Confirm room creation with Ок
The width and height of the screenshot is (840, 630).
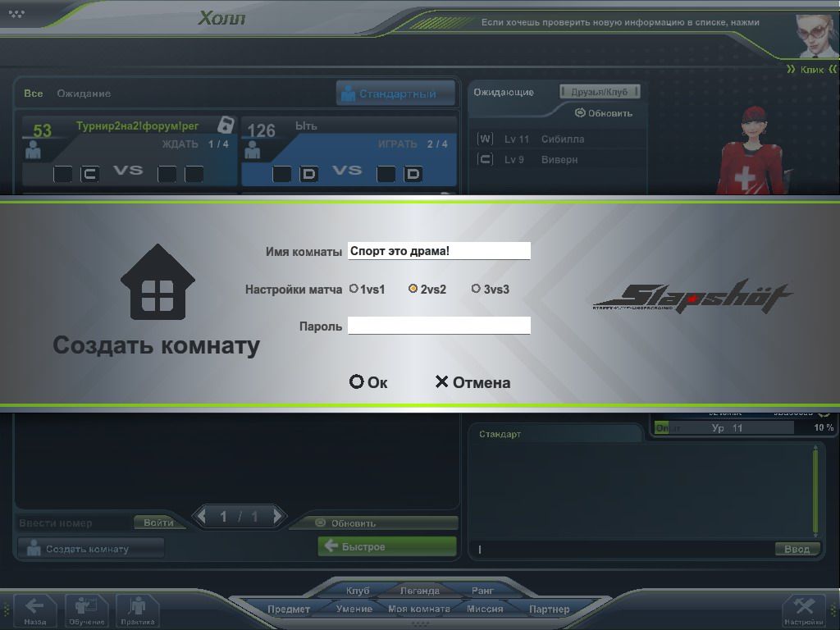[368, 382]
